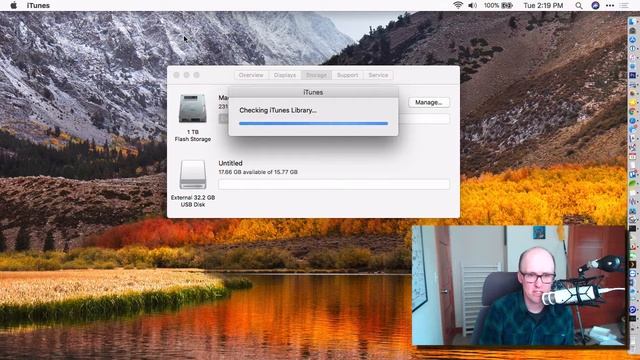Switch to the Overview tab
The height and width of the screenshot is (360, 640).
251,75
